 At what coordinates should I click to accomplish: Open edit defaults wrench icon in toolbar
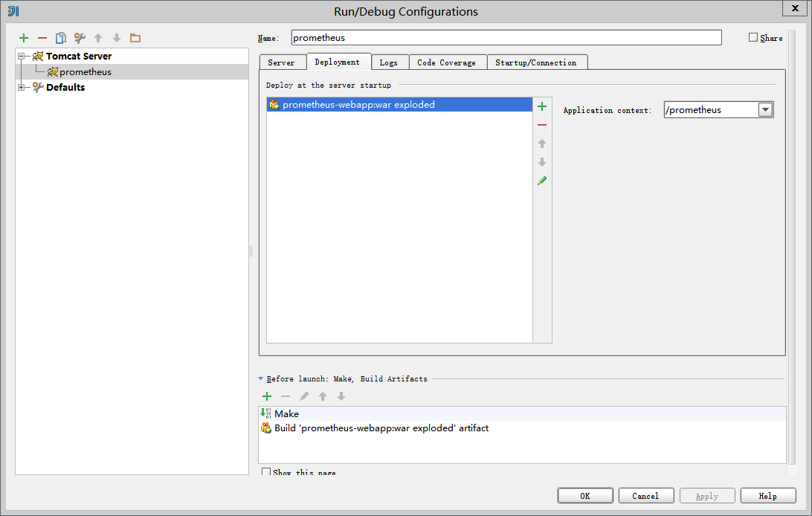tap(80, 38)
